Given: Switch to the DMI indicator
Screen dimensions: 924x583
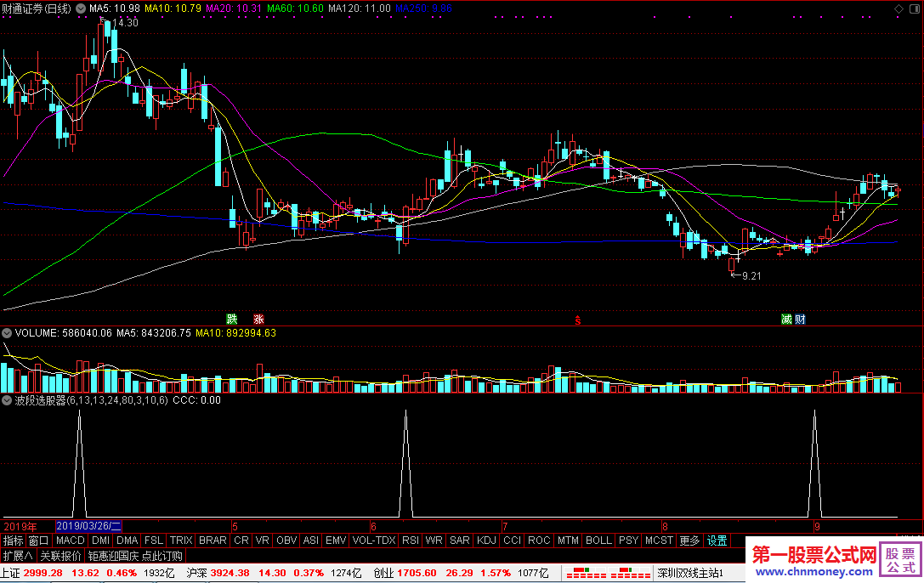Looking at the screenshot, I should click(x=101, y=541).
